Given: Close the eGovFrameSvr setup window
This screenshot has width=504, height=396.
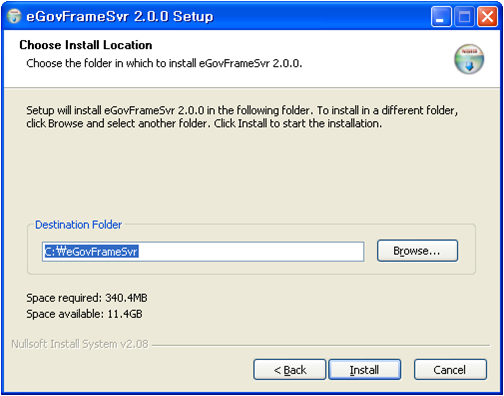Looking at the screenshot, I should pos(487,16).
